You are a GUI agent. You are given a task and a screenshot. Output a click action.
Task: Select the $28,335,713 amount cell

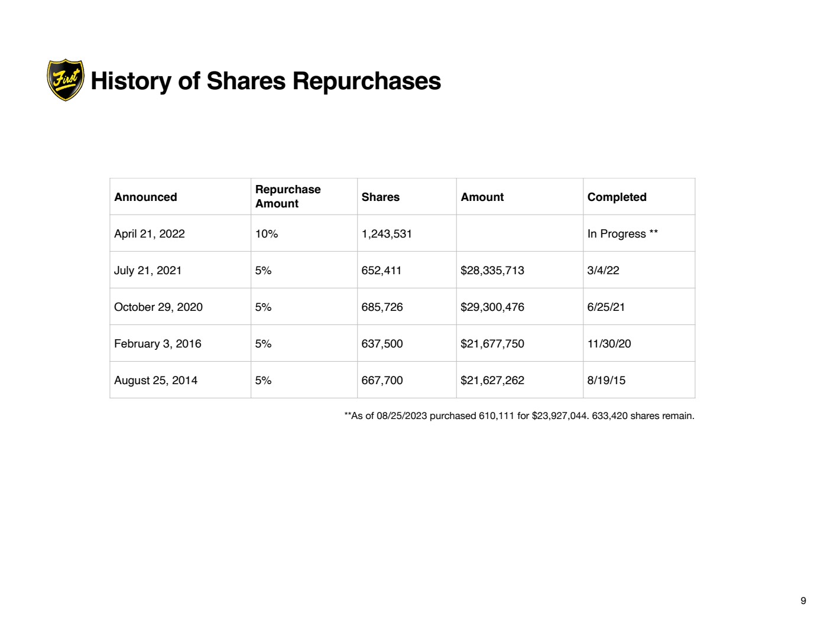pyautogui.click(x=492, y=271)
